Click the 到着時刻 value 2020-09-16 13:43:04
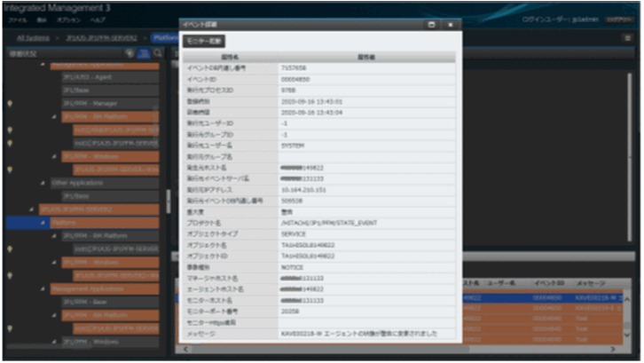644x363 pixels. pos(311,113)
